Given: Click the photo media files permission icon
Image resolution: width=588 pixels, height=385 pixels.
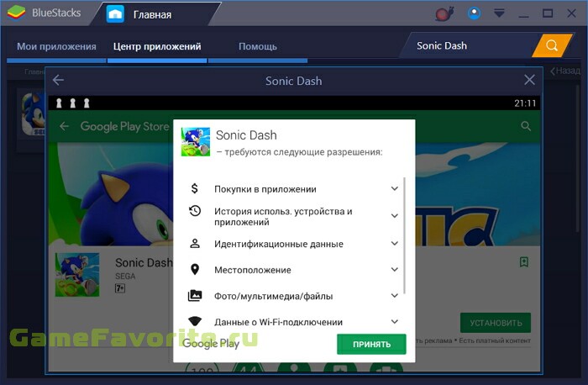Looking at the screenshot, I should pyautogui.click(x=195, y=296).
